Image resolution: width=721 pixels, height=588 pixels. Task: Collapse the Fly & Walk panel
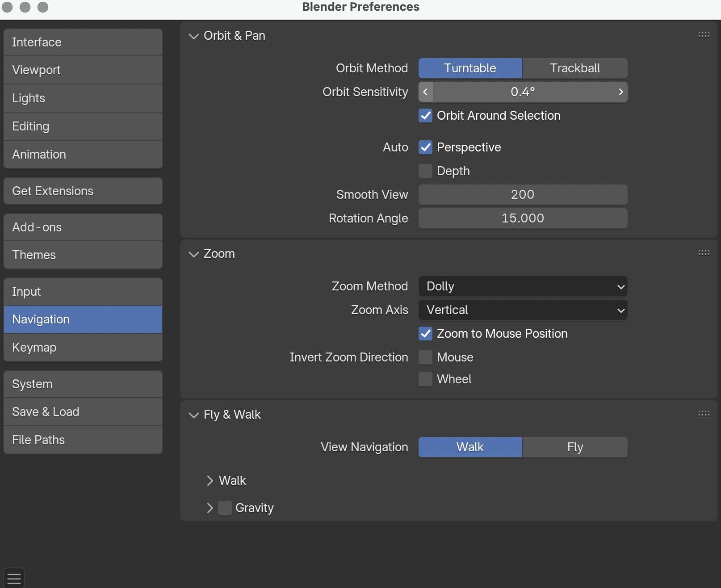[x=193, y=415]
